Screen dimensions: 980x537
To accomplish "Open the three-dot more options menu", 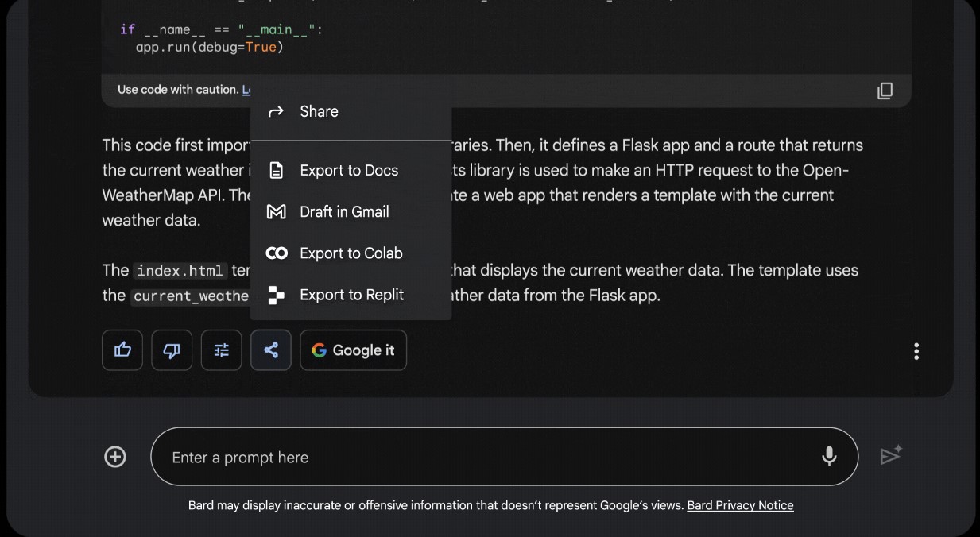I will point(916,351).
